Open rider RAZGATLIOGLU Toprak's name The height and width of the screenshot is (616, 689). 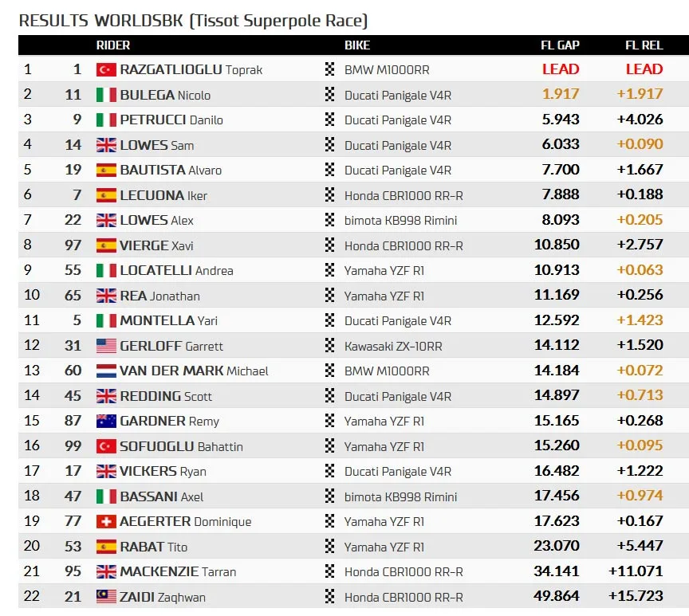pyautogui.click(x=191, y=69)
